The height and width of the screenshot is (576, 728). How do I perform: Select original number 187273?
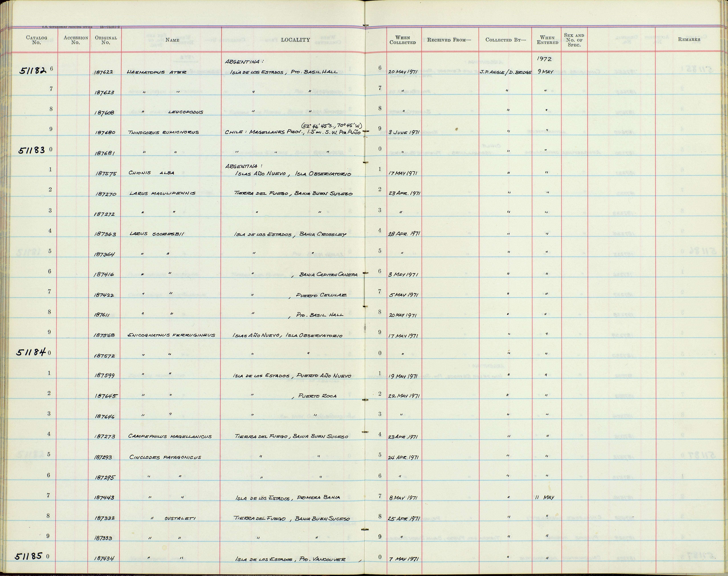(x=105, y=437)
